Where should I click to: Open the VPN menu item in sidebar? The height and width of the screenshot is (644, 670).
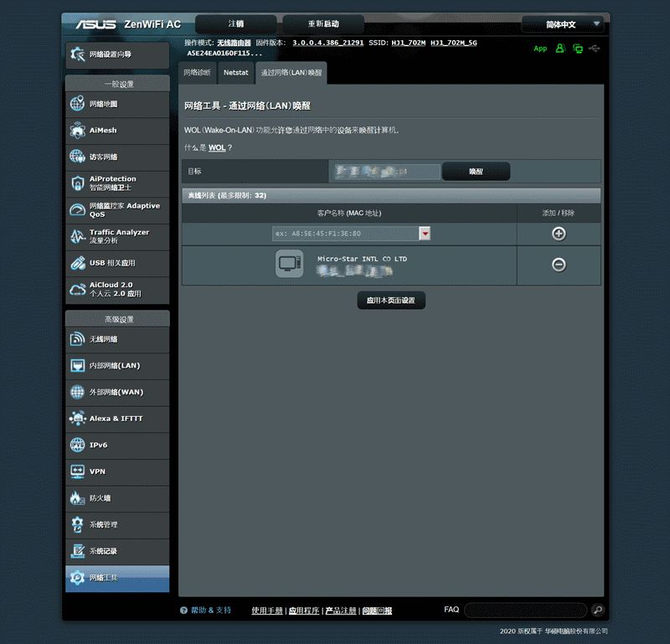pos(117,471)
